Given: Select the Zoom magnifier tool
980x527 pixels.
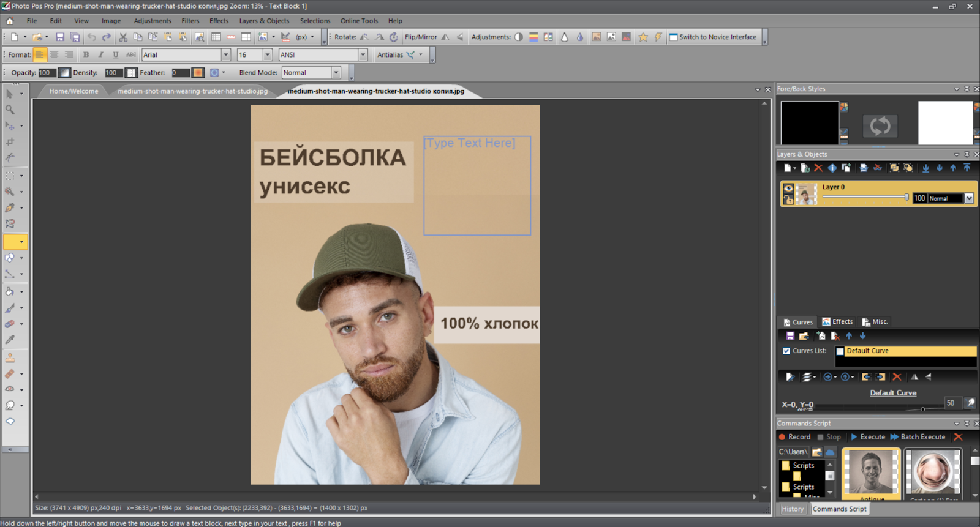Looking at the screenshot, I should [x=10, y=110].
